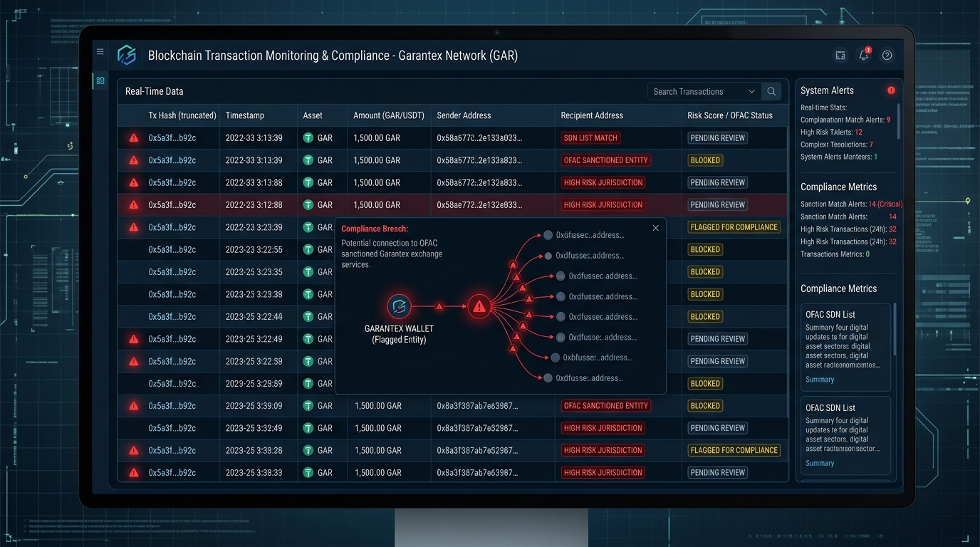The image size is (980, 547).
Task: Click the warning triangle on the 2022-23 3:23:39 row
Action: click(x=133, y=227)
